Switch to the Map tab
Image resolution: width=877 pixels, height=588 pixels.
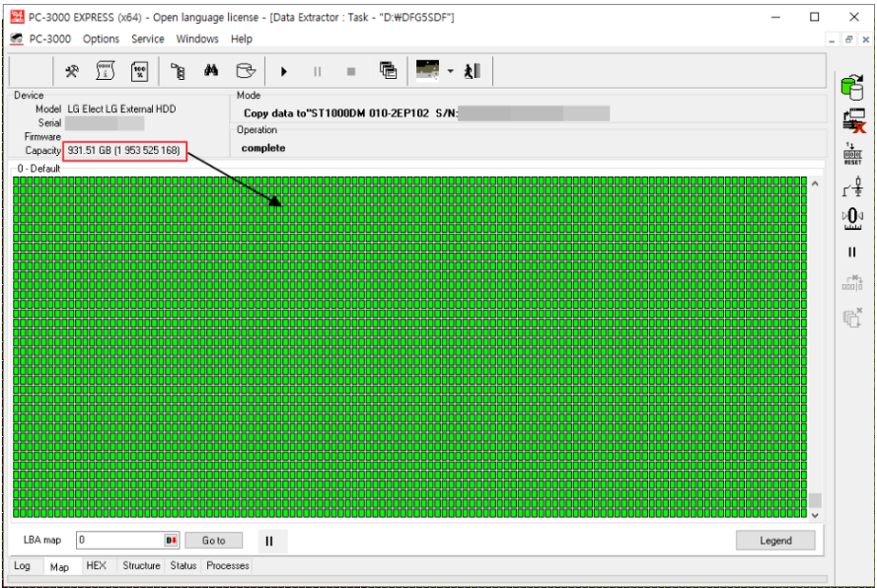click(x=60, y=566)
